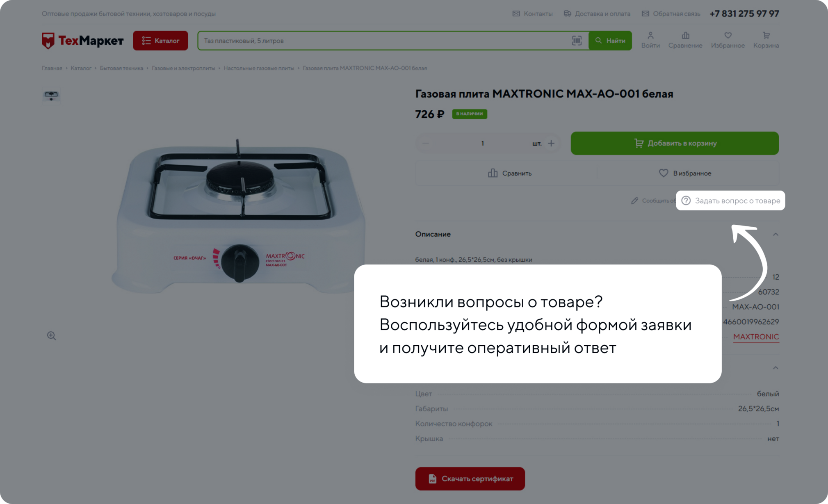Click the Крышка value нет

[773, 439]
